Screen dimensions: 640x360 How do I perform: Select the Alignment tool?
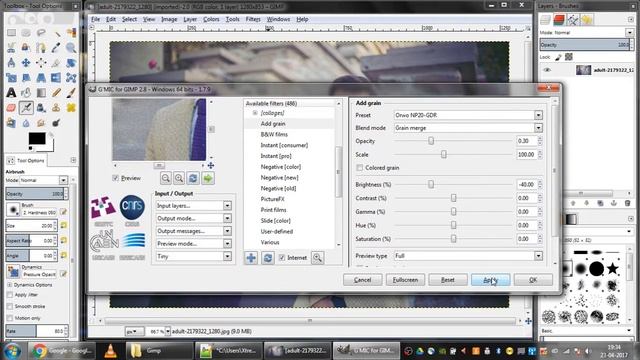(x=41, y=63)
